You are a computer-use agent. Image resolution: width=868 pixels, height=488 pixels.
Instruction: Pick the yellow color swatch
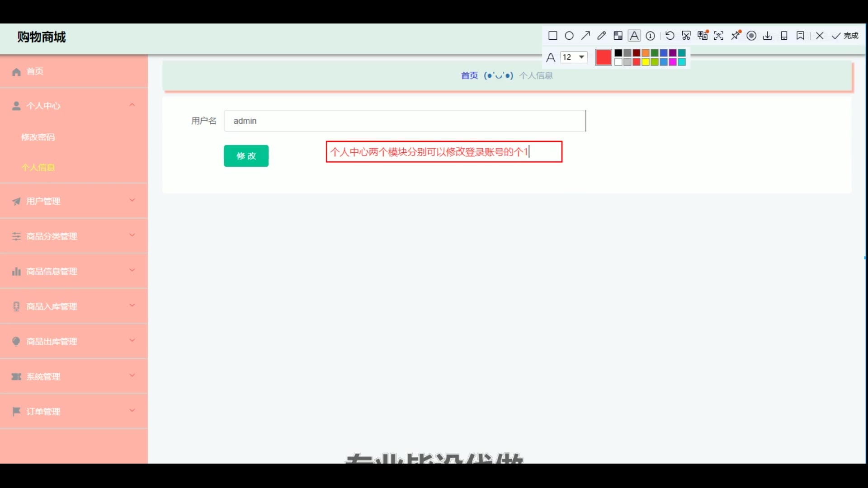click(646, 62)
